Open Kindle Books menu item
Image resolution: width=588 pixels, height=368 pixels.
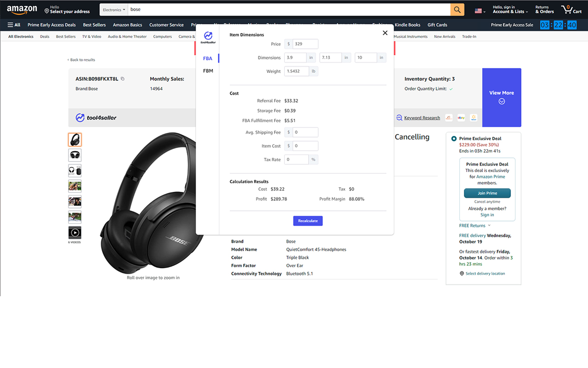(x=407, y=25)
